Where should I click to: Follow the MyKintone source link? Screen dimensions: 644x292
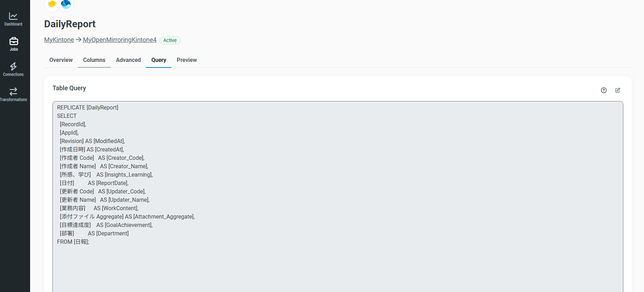tap(59, 40)
